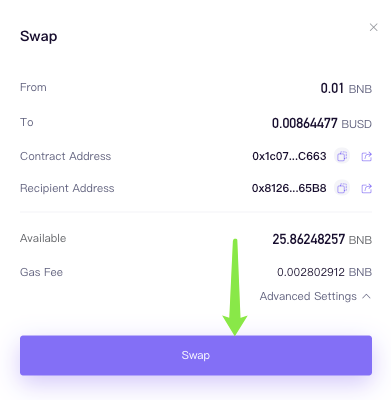Click the Available label
391x400 pixels.
[43, 238]
